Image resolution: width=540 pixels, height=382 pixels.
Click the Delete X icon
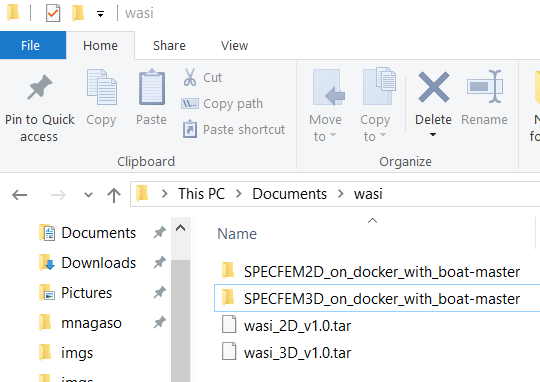pos(434,87)
